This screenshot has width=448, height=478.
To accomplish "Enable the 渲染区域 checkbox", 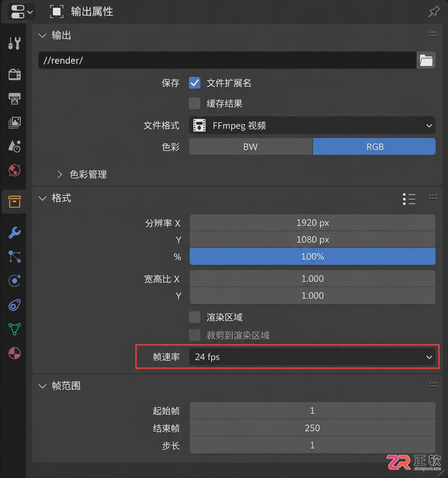I will (x=194, y=317).
